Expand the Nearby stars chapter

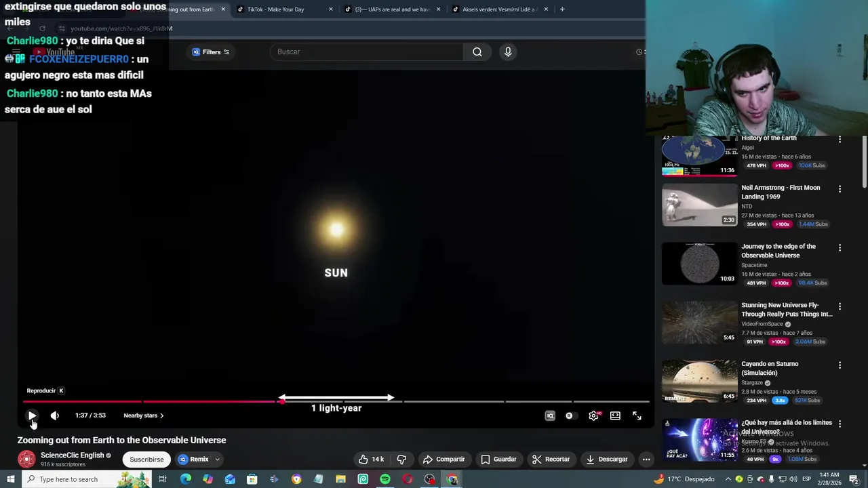143,415
